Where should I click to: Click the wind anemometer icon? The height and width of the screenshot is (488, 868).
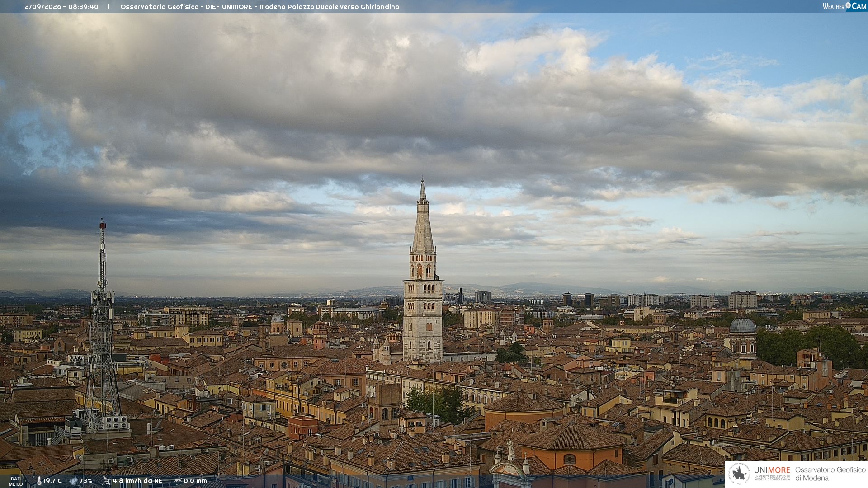point(107,481)
